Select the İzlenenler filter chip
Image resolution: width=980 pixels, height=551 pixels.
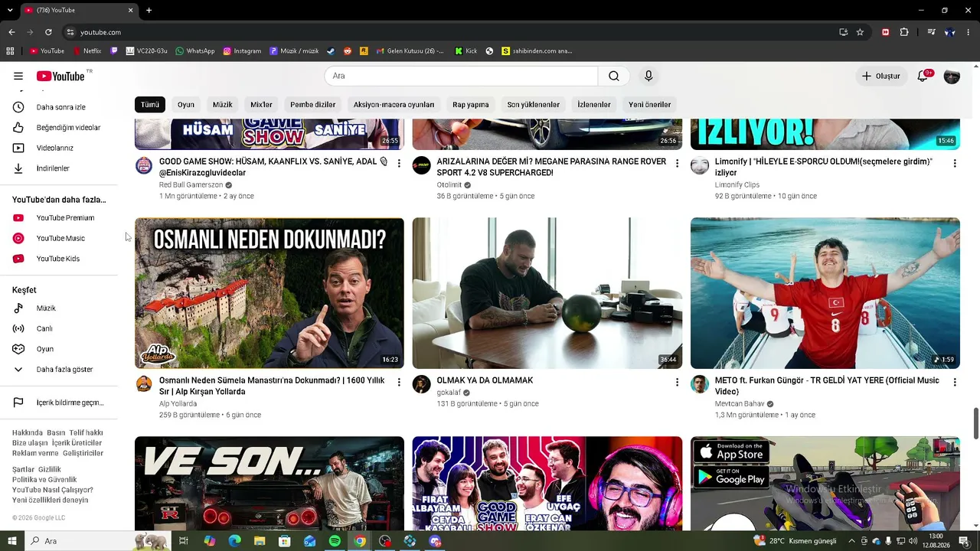[x=594, y=105]
